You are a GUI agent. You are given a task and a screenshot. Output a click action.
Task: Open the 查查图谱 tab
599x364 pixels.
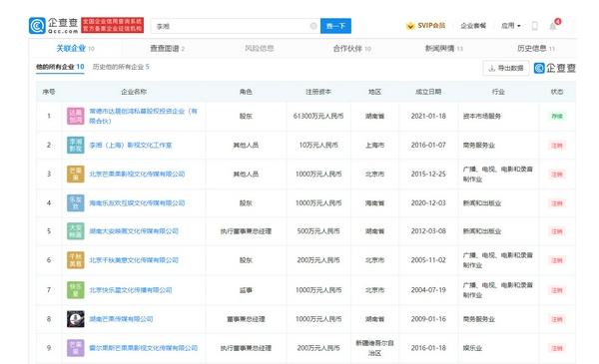coord(168,49)
